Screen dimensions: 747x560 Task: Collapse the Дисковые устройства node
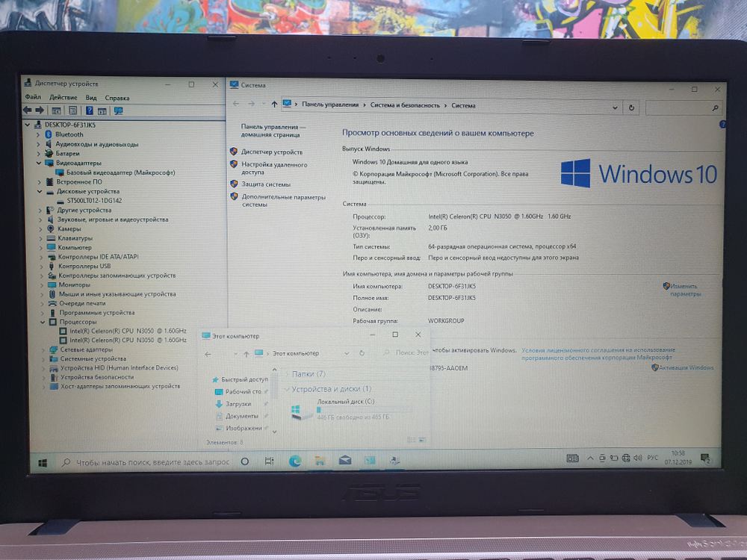[40, 191]
